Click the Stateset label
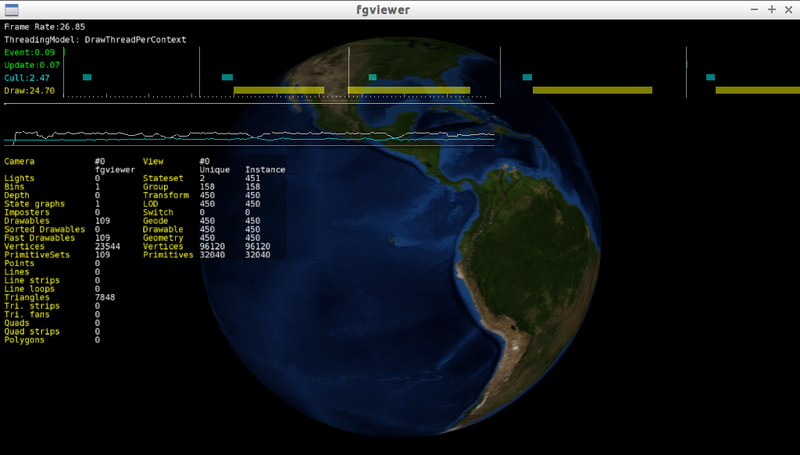The width and height of the screenshot is (800, 455). coord(163,179)
